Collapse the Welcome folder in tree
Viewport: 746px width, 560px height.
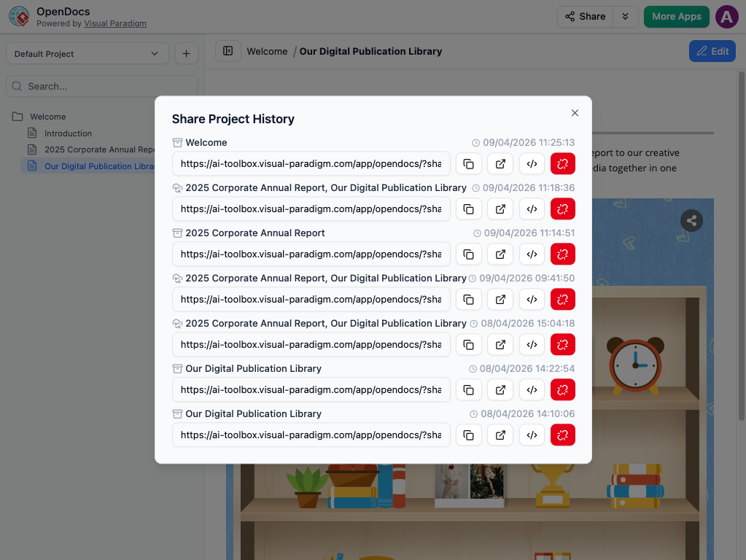pos(17,117)
